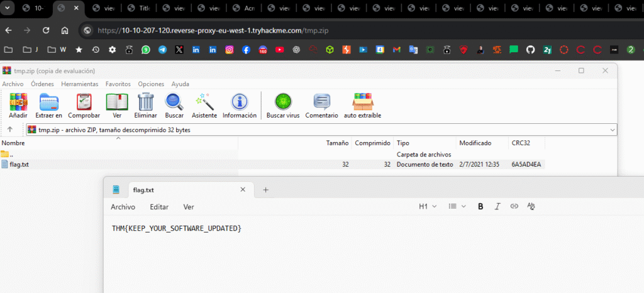Add a new Notepad tab with plus button
This screenshot has width=644, height=293.
pos(265,189)
